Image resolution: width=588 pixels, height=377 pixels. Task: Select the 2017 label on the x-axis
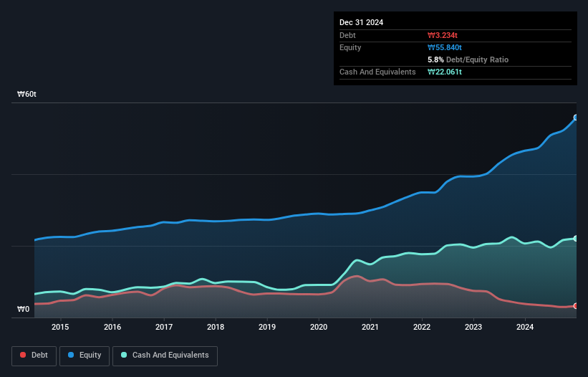coord(164,327)
